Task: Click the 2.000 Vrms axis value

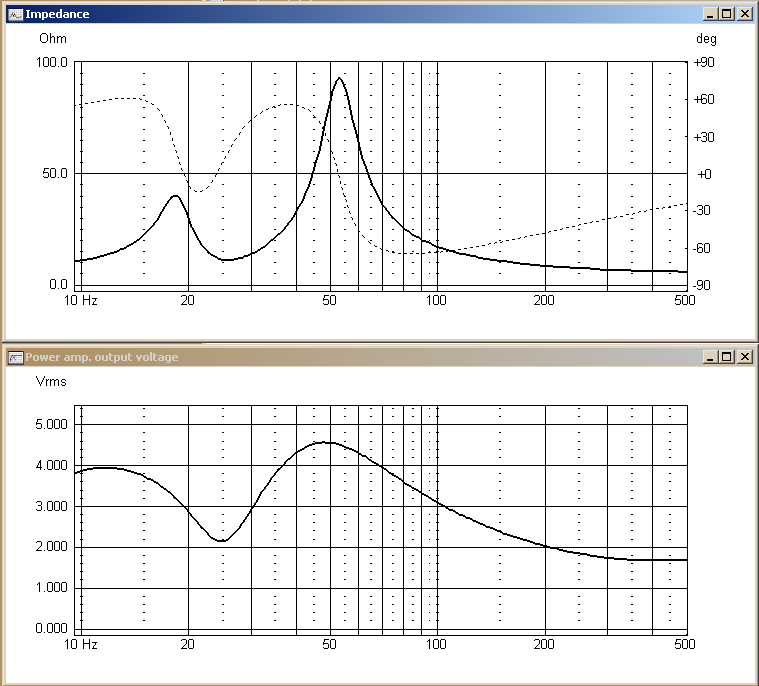Action: click(51, 547)
